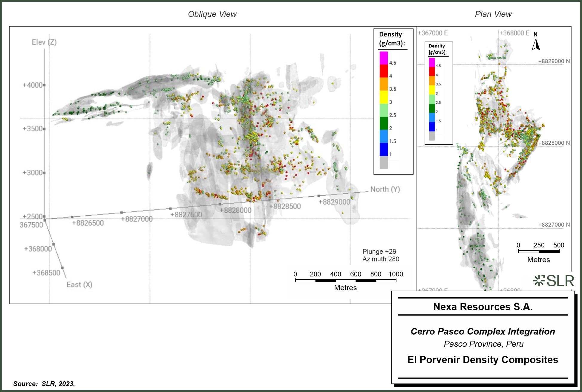Click the +8828000 northing label on oblique axis
582x392 pixels.
(x=235, y=210)
